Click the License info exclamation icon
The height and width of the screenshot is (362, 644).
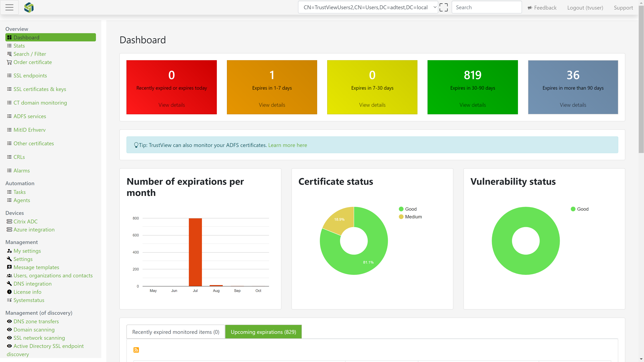click(10, 292)
